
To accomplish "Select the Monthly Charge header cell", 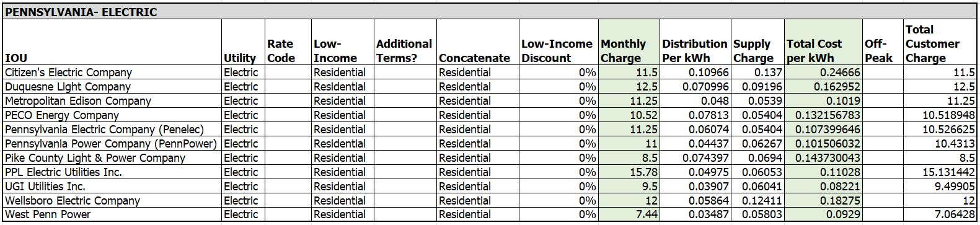I will (629, 42).
